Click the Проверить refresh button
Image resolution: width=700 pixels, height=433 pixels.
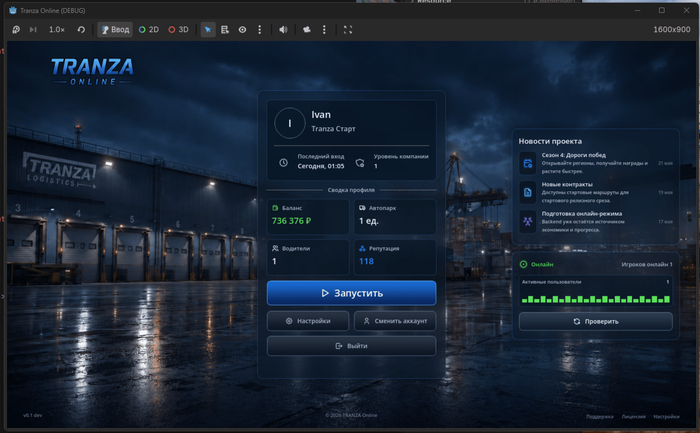596,321
